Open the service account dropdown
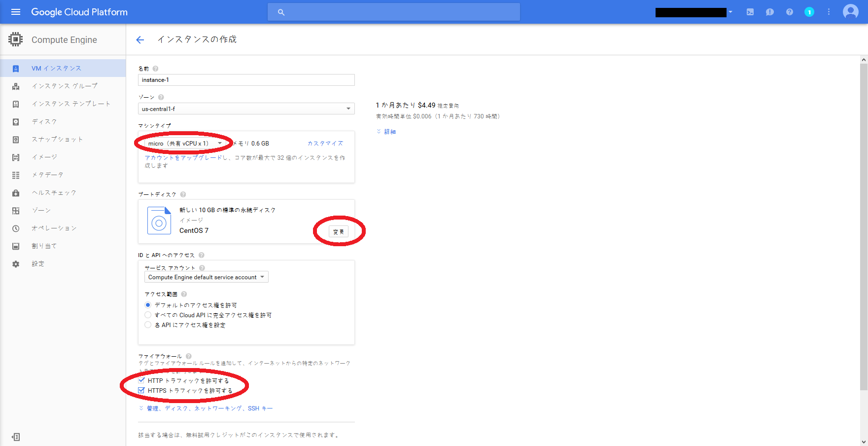Viewport: 868px width, 446px height. (x=207, y=277)
